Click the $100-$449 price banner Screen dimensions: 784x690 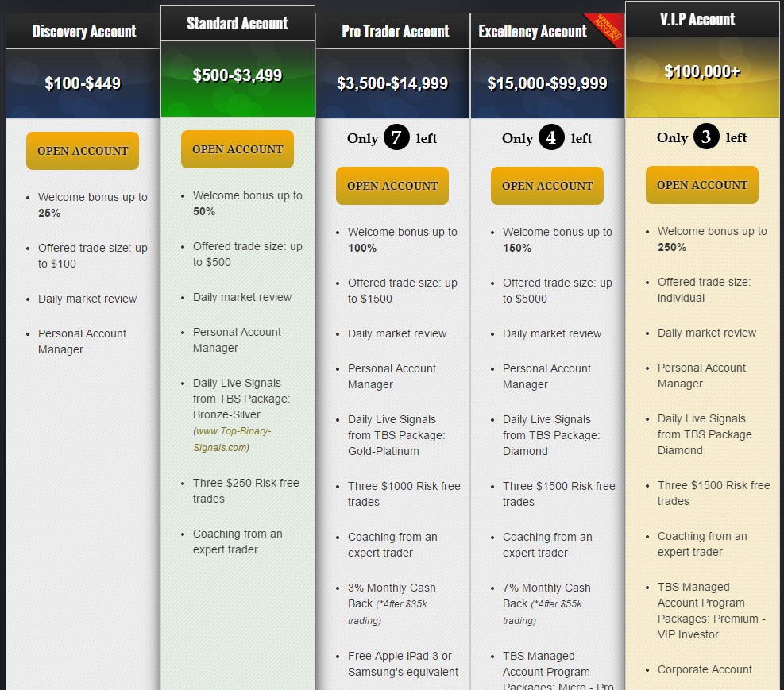[x=83, y=83]
